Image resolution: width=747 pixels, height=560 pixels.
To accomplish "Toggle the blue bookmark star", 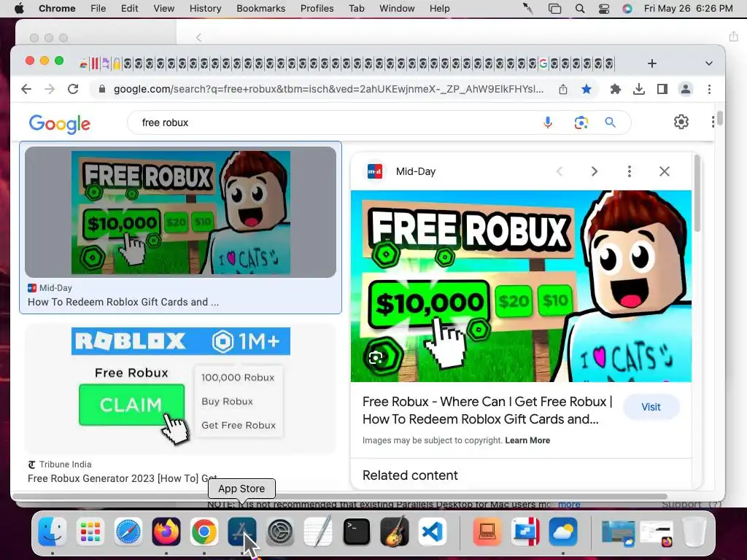I will (x=587, y=89).
